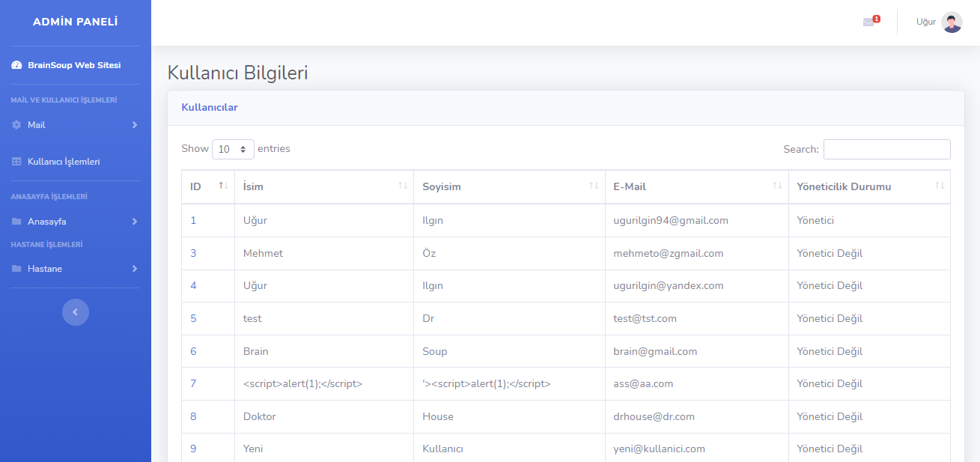
Task: Open user ID 5 link
Action: click(193, 318)
